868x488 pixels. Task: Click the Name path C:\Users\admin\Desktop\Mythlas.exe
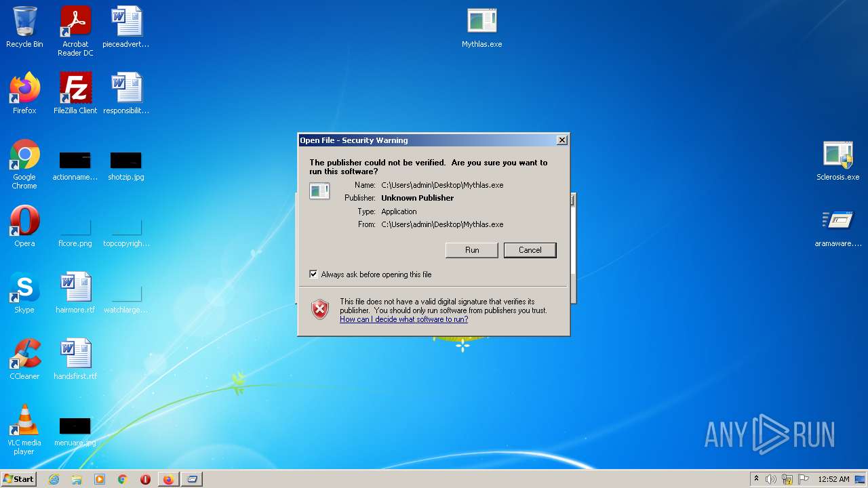click(x=442, y=185)
